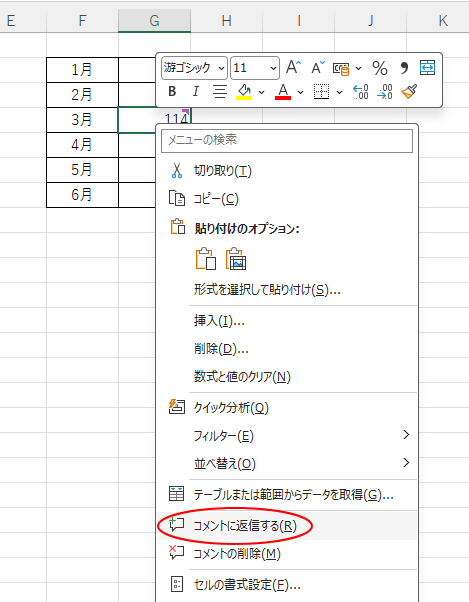Open font size 11 dropdown
469x602 pixels.
(x=273, y=68)
